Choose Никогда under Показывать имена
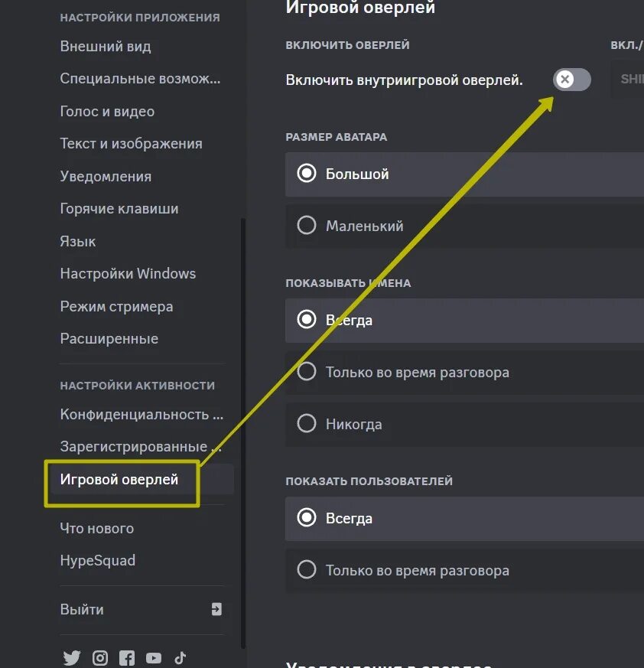Screen dimensions: 644x668 coord(307,424)
